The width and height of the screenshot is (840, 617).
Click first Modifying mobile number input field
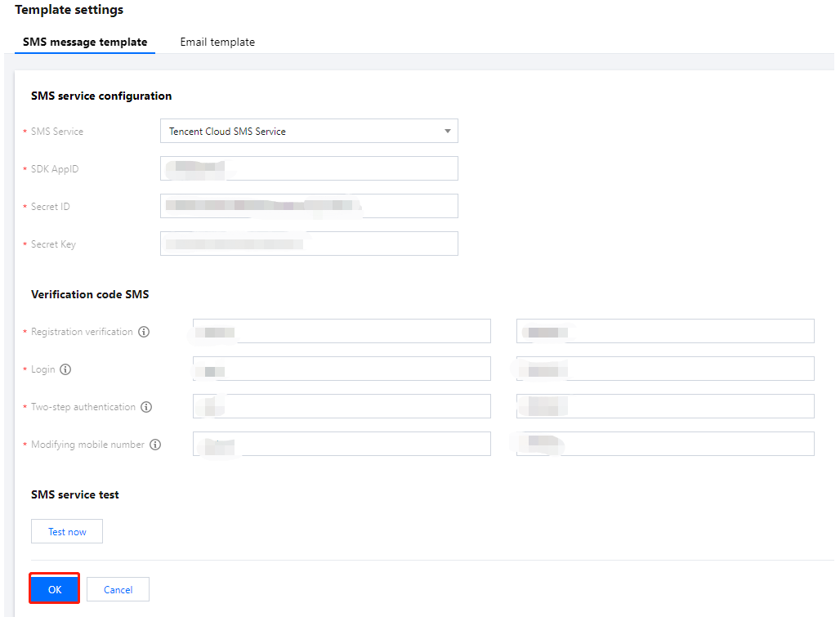(342, 444)
